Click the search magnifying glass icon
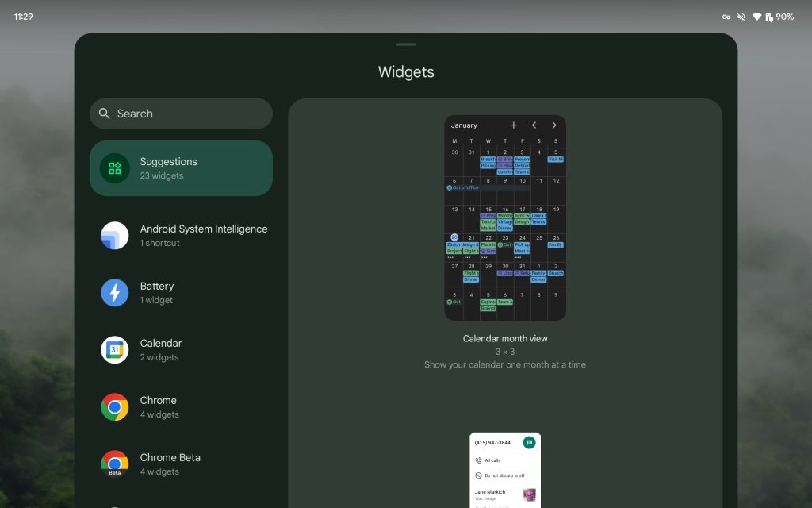The image size is (812, 508). tap(105, 114)
